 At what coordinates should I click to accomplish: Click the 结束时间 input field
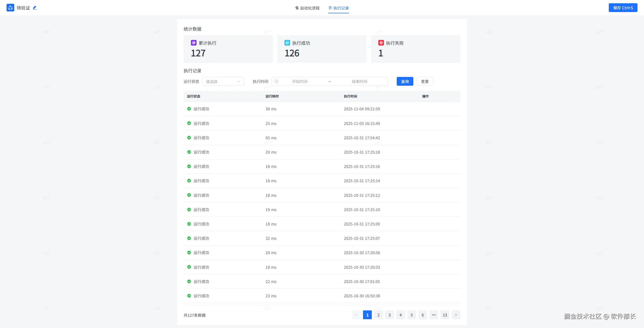point(359,81)
